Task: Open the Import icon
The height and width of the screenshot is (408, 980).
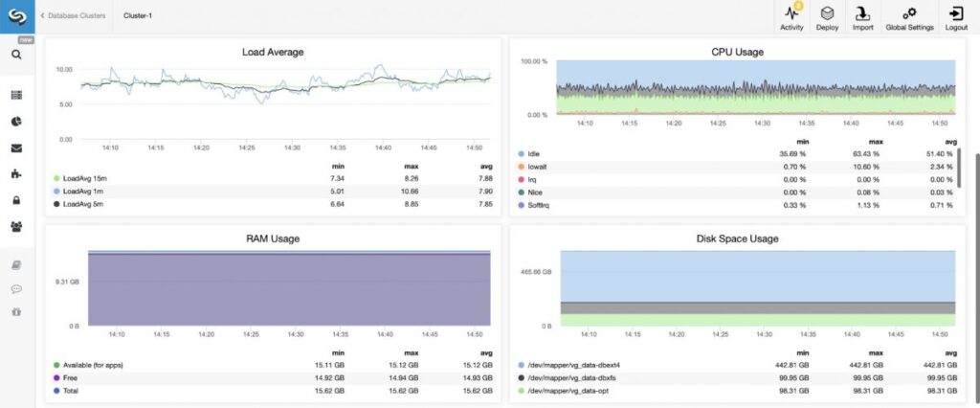Action: pyautogui.click(x=862, y=17)
